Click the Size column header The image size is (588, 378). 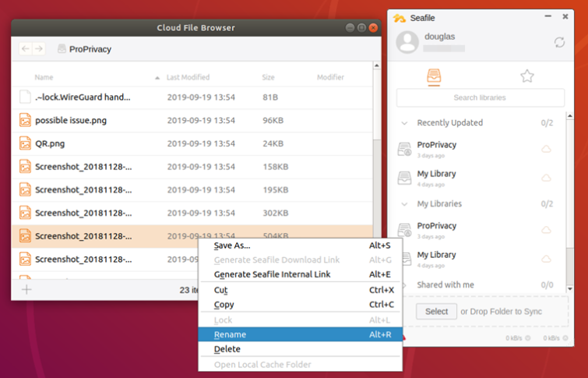[x=268, y=77]
